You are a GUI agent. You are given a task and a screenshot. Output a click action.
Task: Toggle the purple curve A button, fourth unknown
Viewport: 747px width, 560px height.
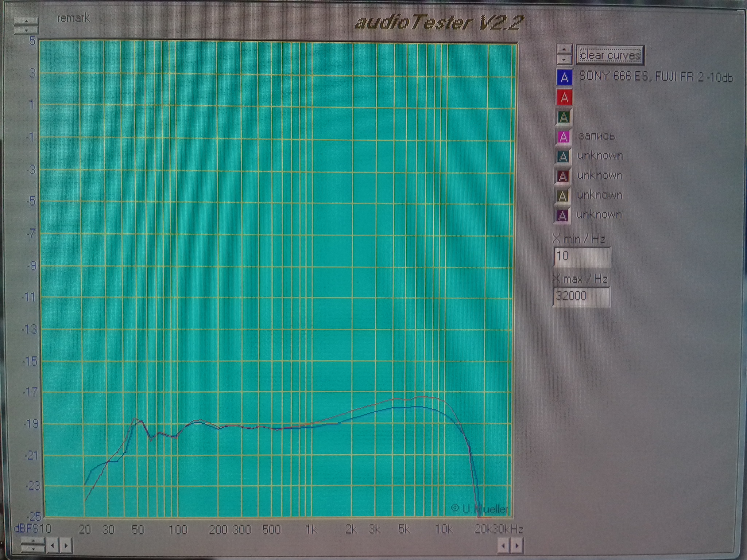(x=562, y=216)
